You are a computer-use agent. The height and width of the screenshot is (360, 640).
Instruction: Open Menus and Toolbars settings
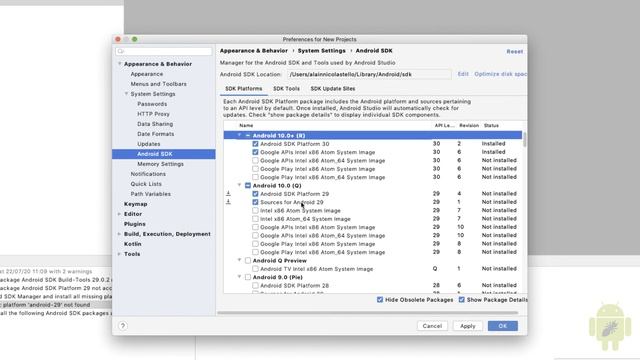point(158,84)
